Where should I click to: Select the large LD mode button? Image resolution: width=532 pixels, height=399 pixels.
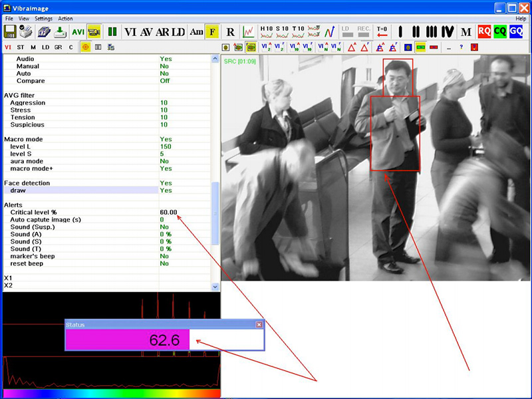tap(178, 32)
